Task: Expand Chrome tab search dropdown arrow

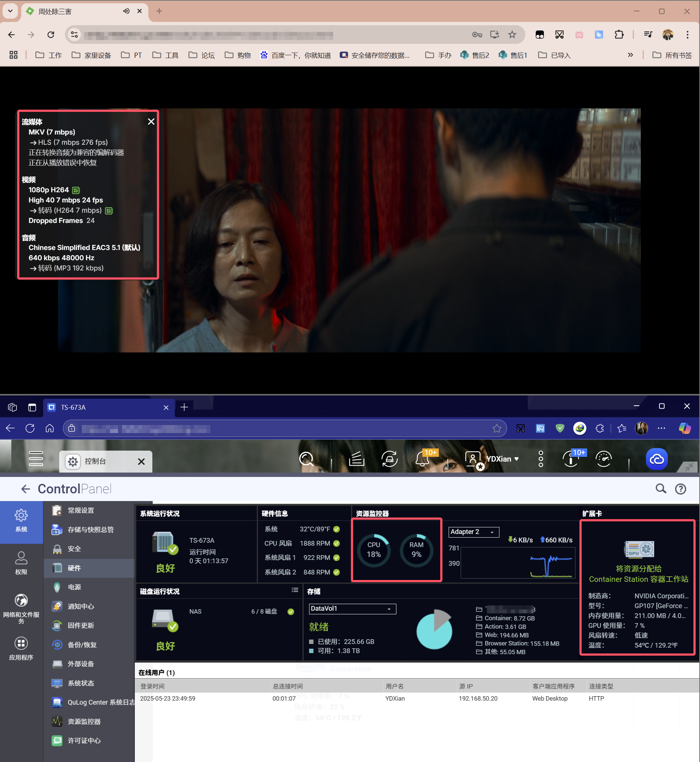Action: pyautogui.click(x=10, y=11)
